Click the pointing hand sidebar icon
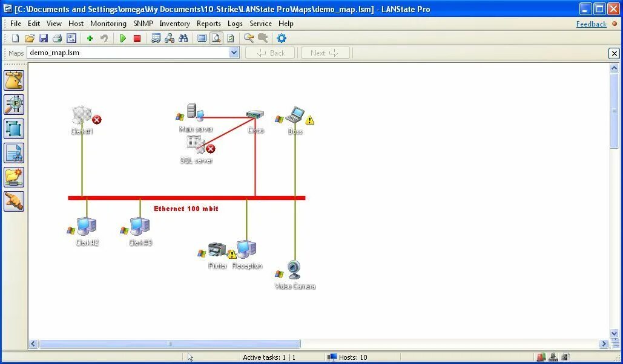This screenshot has width=623, height=364. (14, 201)
